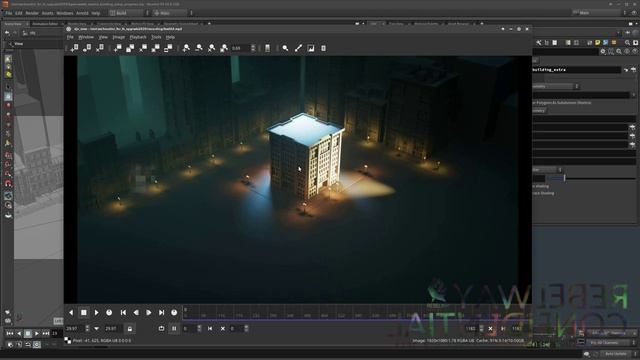Image resolution: width=640 pixels, height=360 pixels.
Task: Open the MPlay Window menu
Action: 86,37
